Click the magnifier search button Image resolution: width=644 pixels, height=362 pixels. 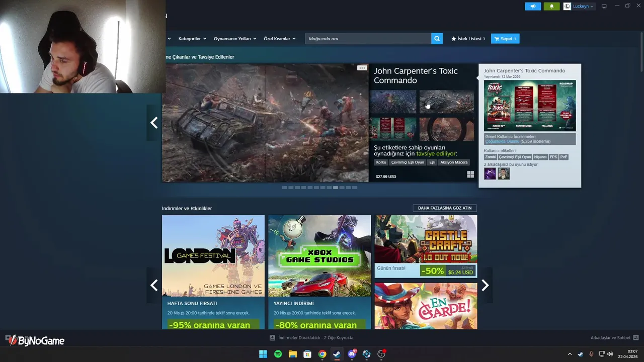click(437, 39)
